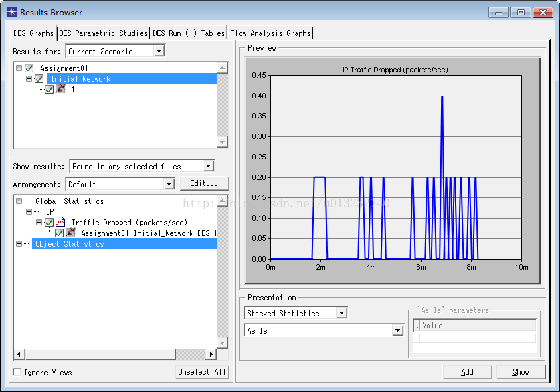Image resolution: width=560 pixels, height=392 pixels.
Task: Click the Value column header
Action: coord(478,326)
